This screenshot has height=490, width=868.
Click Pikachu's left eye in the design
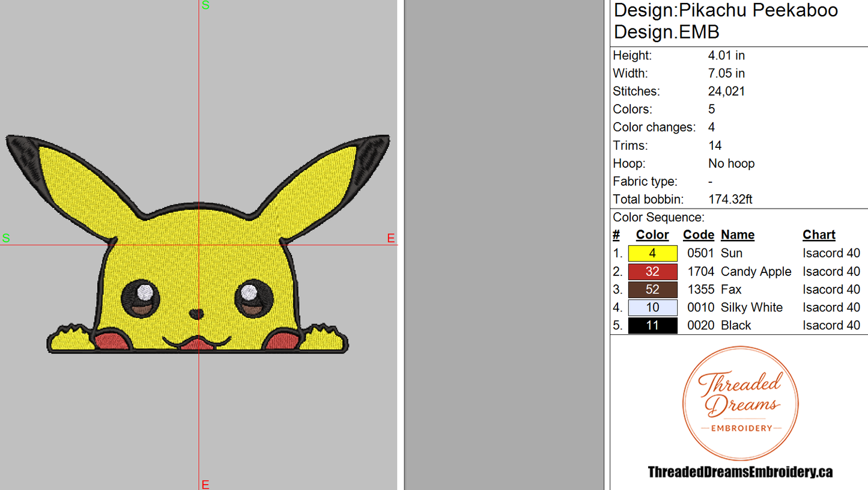coord(141,299)
